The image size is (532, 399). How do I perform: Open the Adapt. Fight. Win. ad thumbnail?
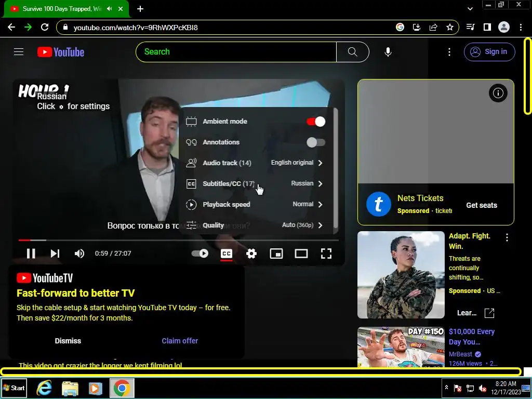click(x=401, y=275)
